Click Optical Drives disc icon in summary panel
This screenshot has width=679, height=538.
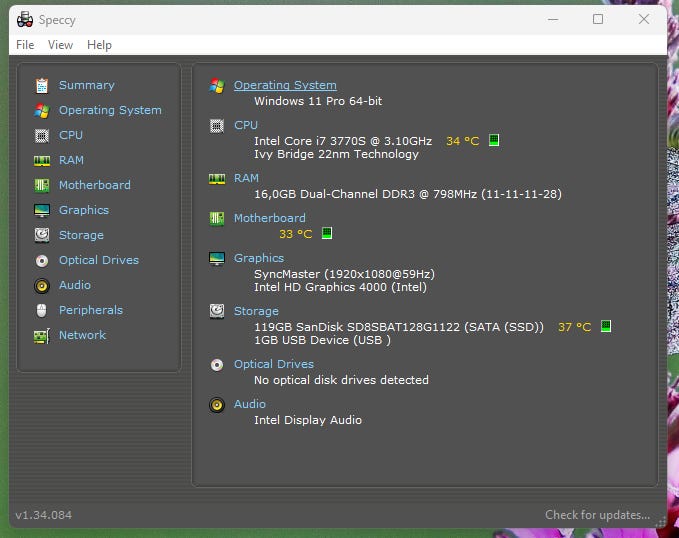217,365
